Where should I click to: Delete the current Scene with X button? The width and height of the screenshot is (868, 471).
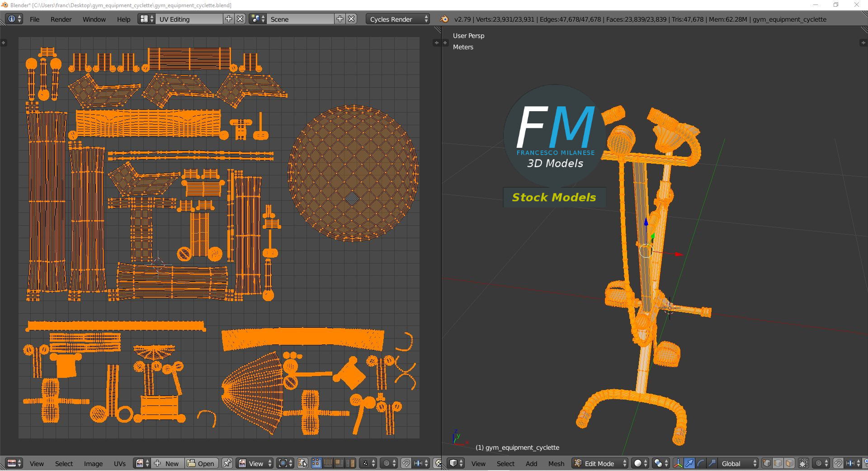coord(351,19)
